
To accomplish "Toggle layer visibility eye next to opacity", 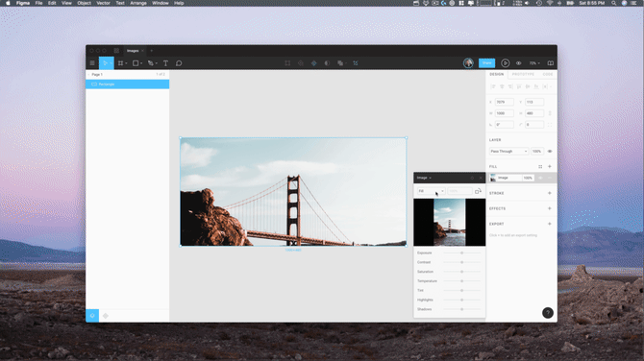I will click(550, 152).
